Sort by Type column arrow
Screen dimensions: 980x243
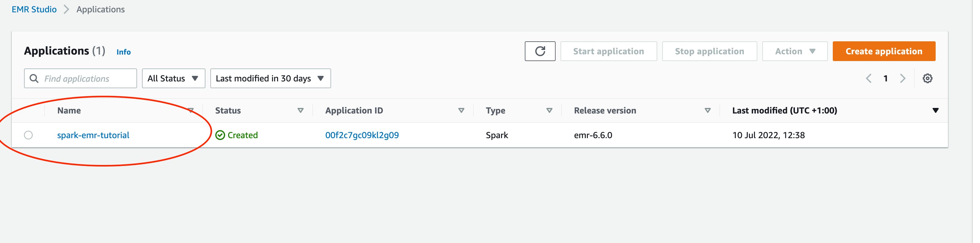[549, 110]
